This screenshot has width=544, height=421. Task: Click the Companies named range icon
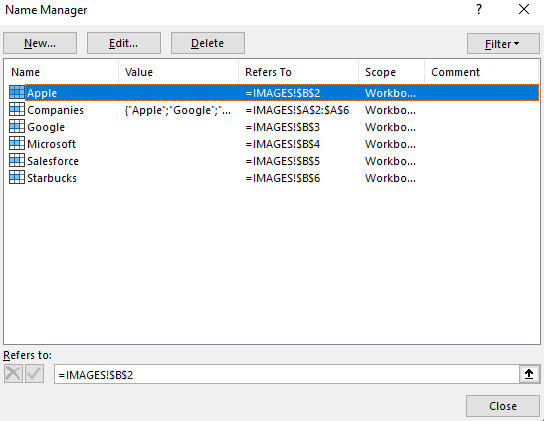(17, 109)
